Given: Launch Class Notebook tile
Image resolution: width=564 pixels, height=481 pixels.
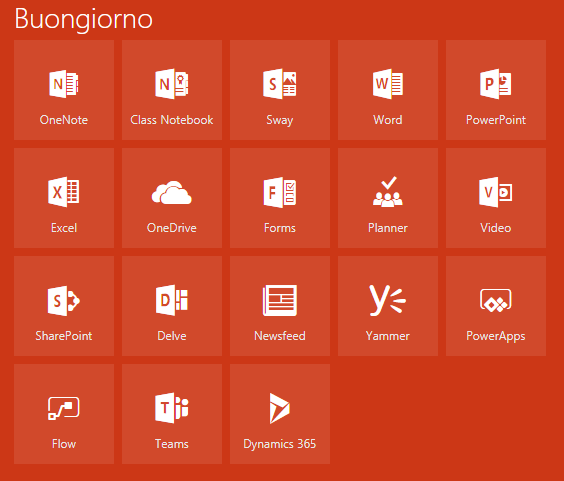Looking at the screenshot, I should 172,90.
